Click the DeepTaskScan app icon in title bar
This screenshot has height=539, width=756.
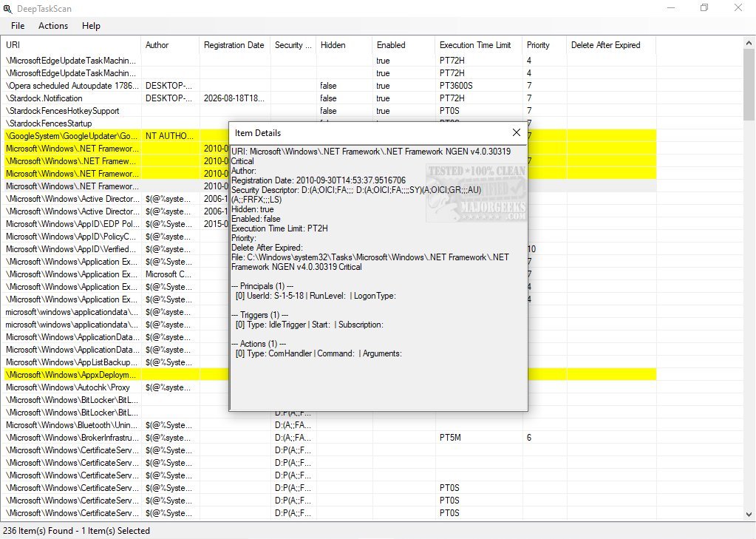(x=7, y=9)
